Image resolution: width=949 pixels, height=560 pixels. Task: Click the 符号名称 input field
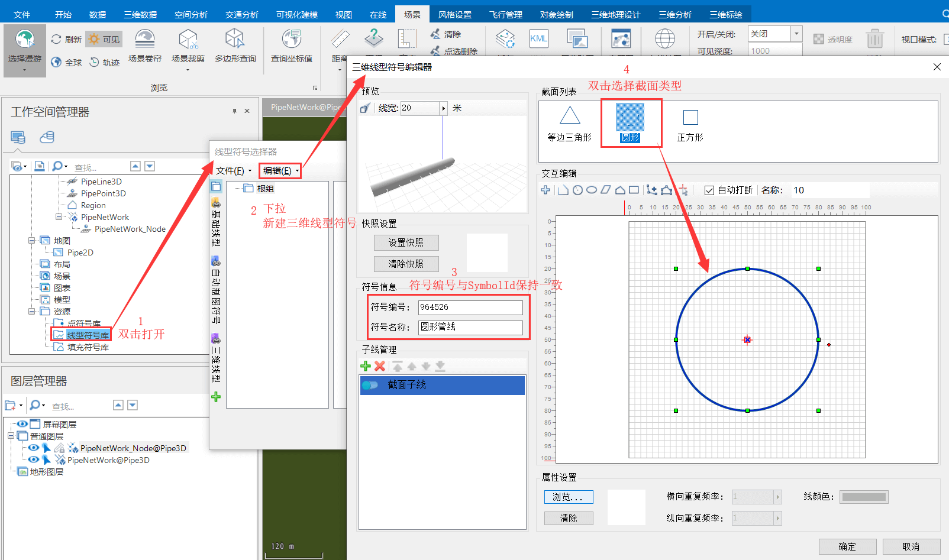click(470, 327)
